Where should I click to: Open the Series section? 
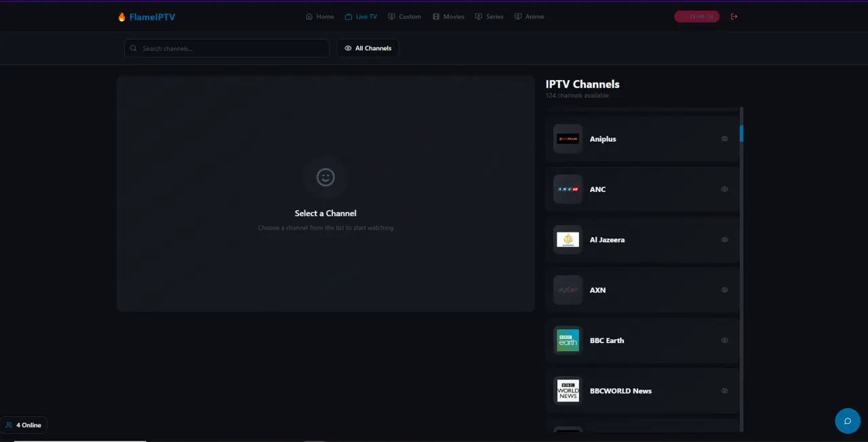pyautogui.click(x=489, y=16)
